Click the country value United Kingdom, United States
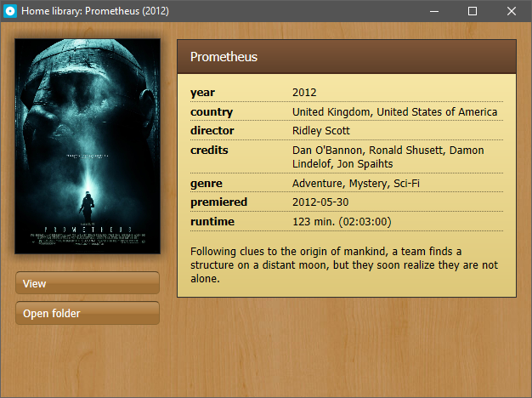The width and height of the screenshot is (532, 398). [394, 111]
